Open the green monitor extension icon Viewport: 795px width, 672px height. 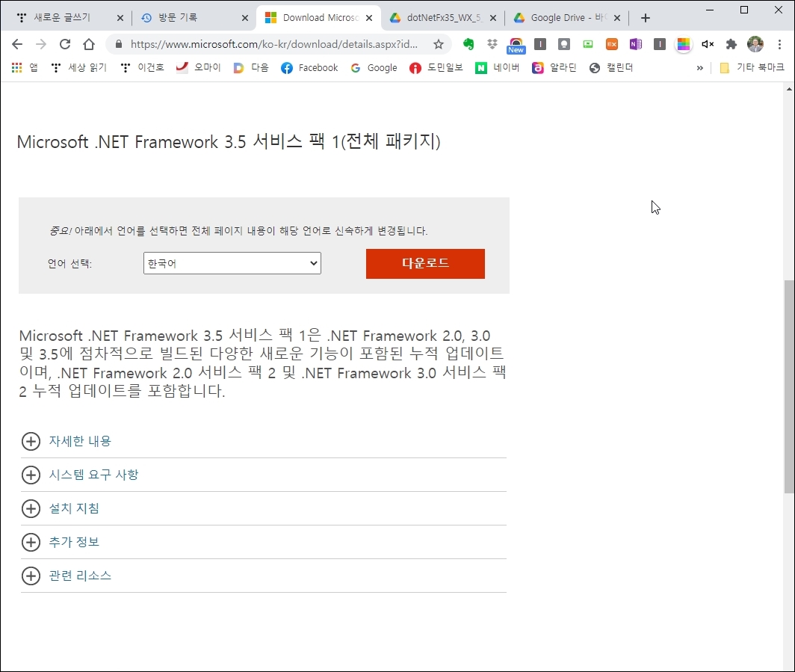click(587, 44)
